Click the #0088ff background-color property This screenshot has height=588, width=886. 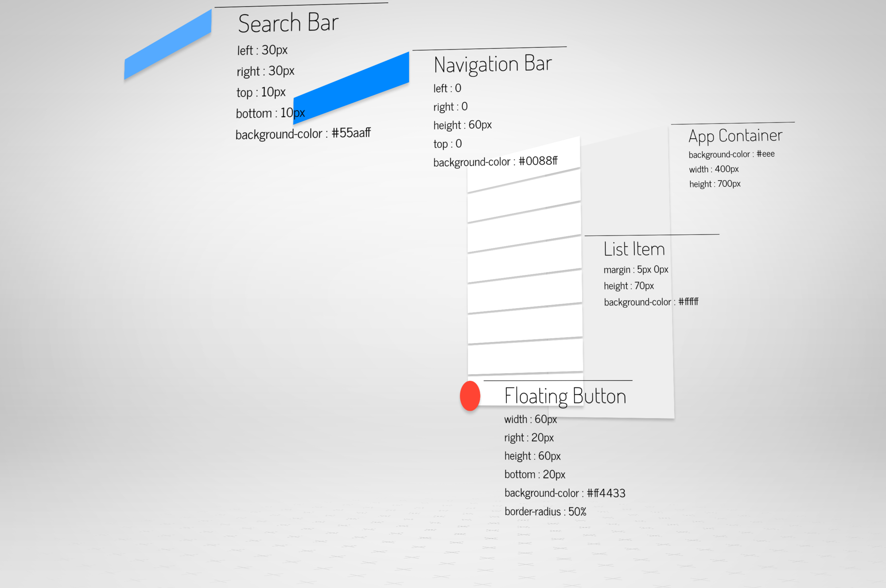[495, 162]
